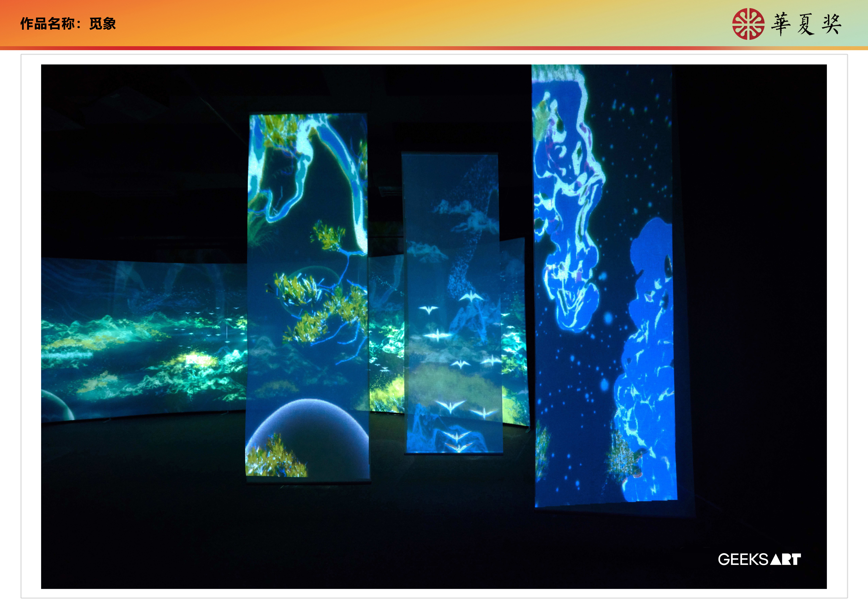Click the orange gradient header banner
The height and width of the screenshot is (614, 868).
point(378,23)
